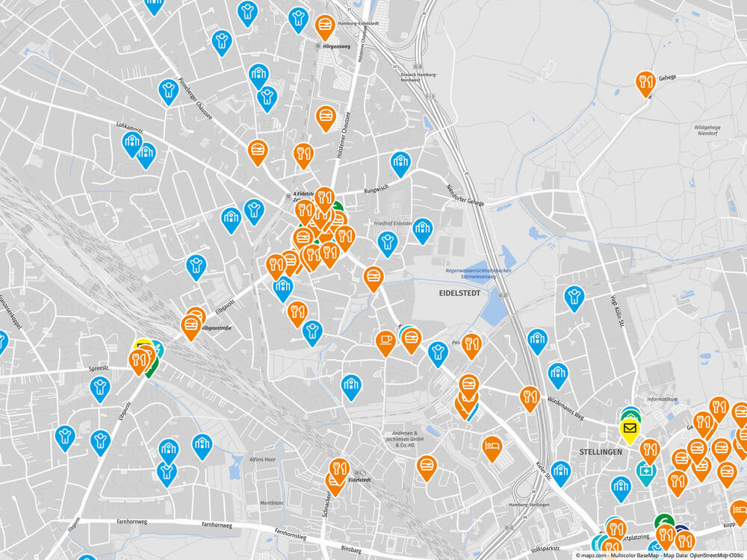
Task: Click the yellow mail marker in Stellingen
Action: click(630, 429)
